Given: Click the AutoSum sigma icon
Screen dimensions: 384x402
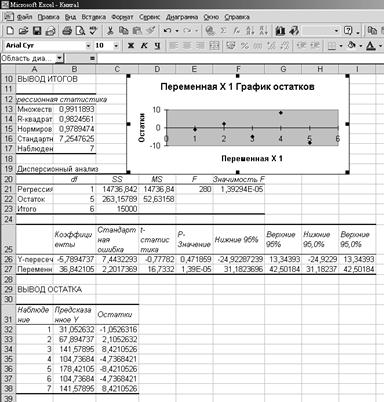Looking at the screenshot, I should click(x=223, y=31).
